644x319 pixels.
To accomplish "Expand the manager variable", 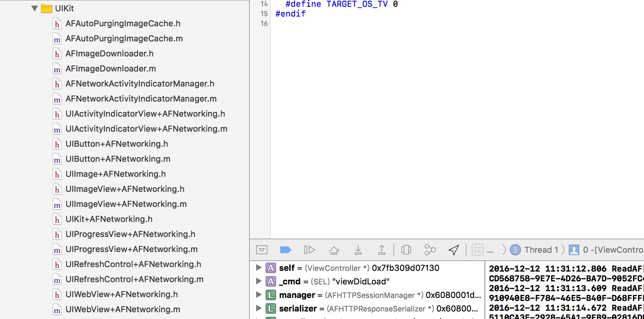I will (x=258, y=295).
